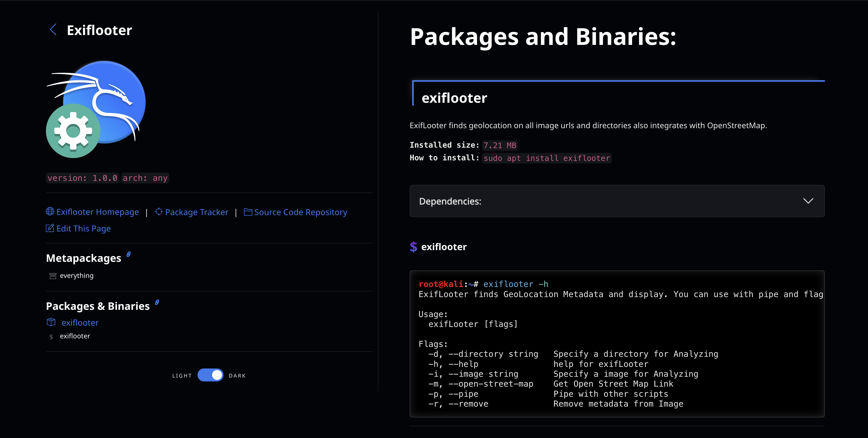Click the package cube icon beside exiflooter

51,322
